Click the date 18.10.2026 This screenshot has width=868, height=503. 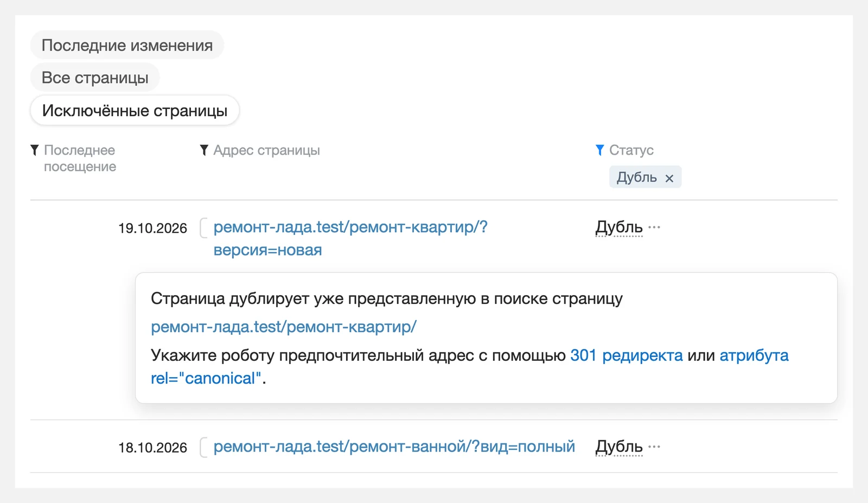click(x=152, y=448)
